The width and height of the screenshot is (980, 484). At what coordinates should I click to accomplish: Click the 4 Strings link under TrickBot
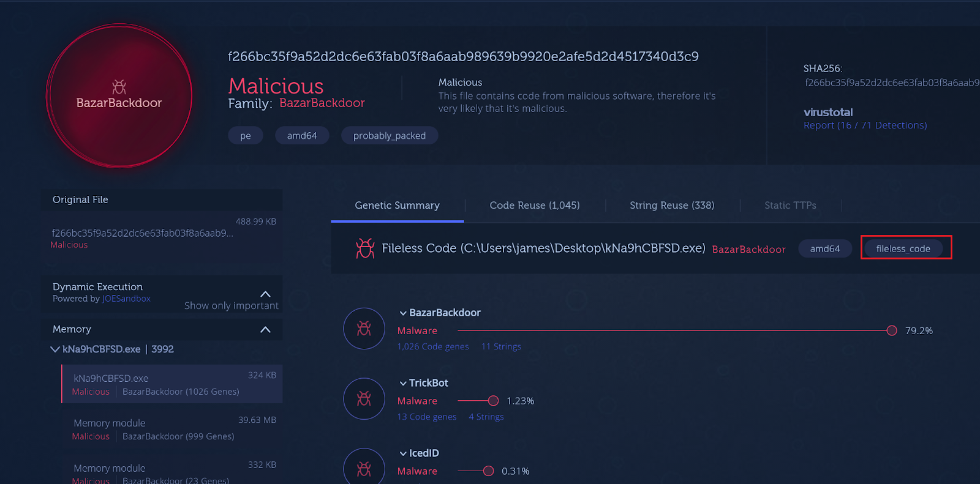point(486,417)
